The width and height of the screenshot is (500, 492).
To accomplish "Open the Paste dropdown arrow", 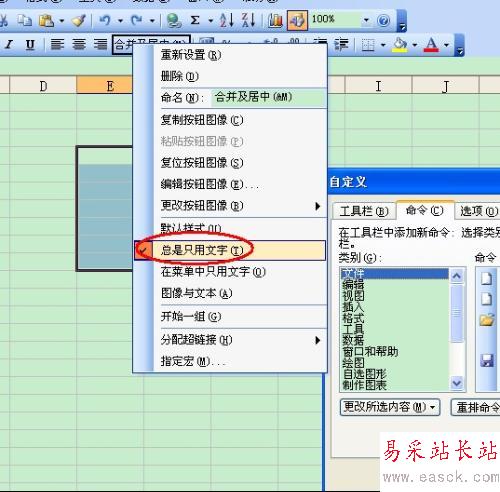I will click(61, 21).
